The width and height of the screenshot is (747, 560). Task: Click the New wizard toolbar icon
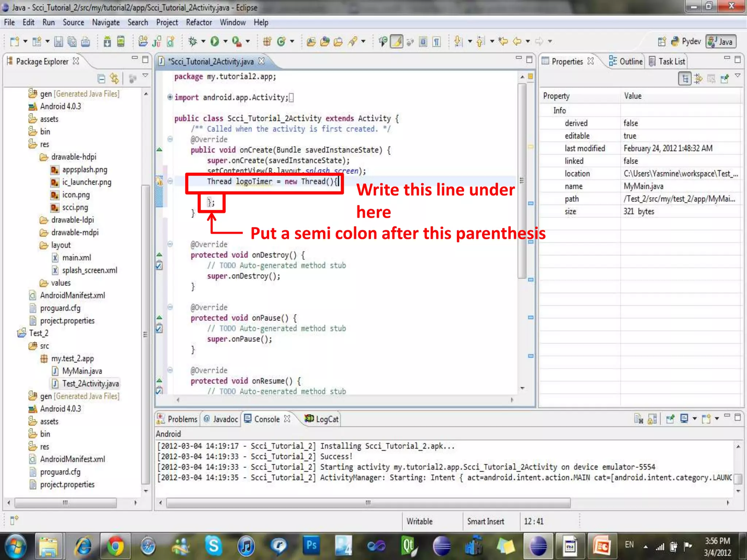pos(15,42)
